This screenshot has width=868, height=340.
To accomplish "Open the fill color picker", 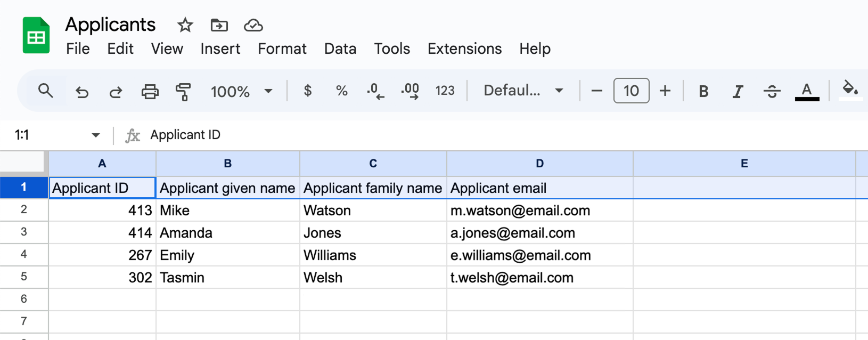I will (x=850, y=90).
